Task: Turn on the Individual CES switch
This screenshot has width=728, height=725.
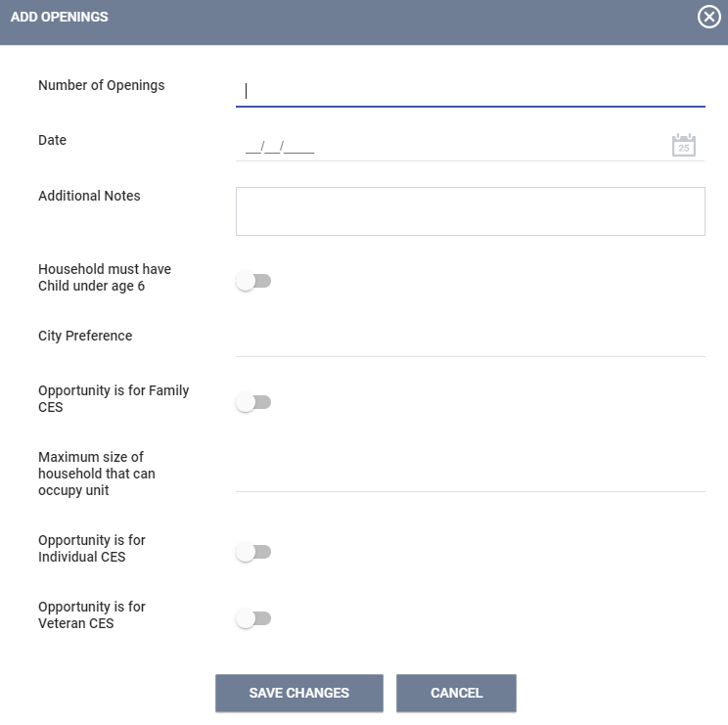Action: tap(253, 552)
